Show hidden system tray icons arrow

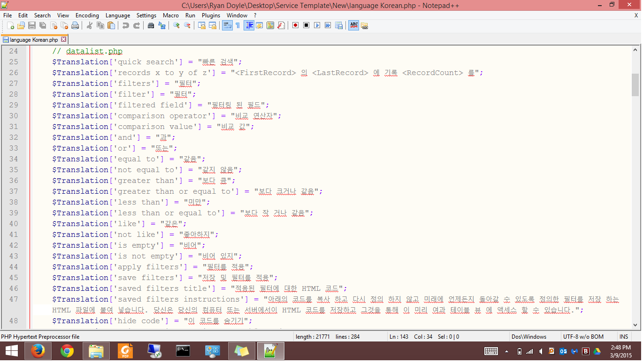[x=506, y=351]
